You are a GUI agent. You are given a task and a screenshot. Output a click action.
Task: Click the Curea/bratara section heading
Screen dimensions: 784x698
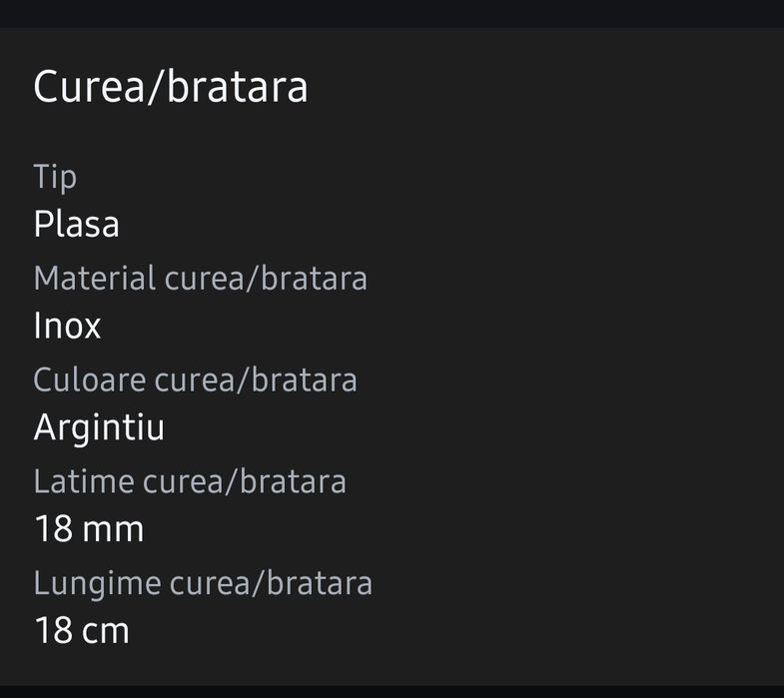click(171, 87)
